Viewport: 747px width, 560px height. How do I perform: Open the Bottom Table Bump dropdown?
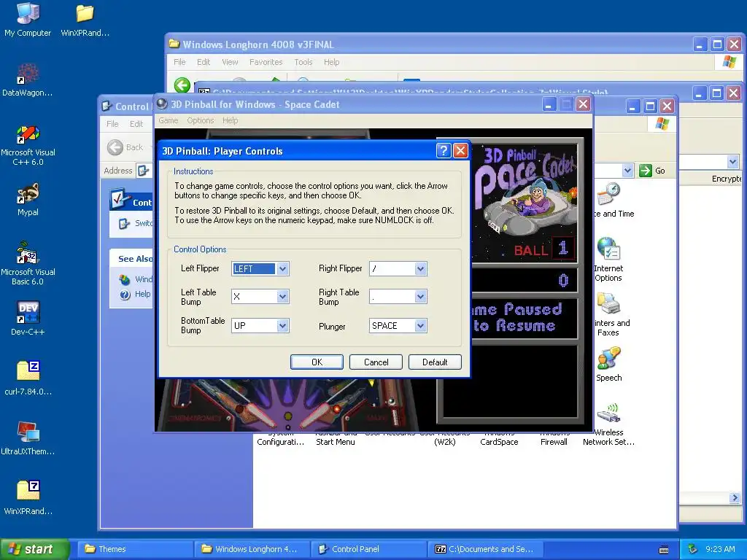point(282,326)
